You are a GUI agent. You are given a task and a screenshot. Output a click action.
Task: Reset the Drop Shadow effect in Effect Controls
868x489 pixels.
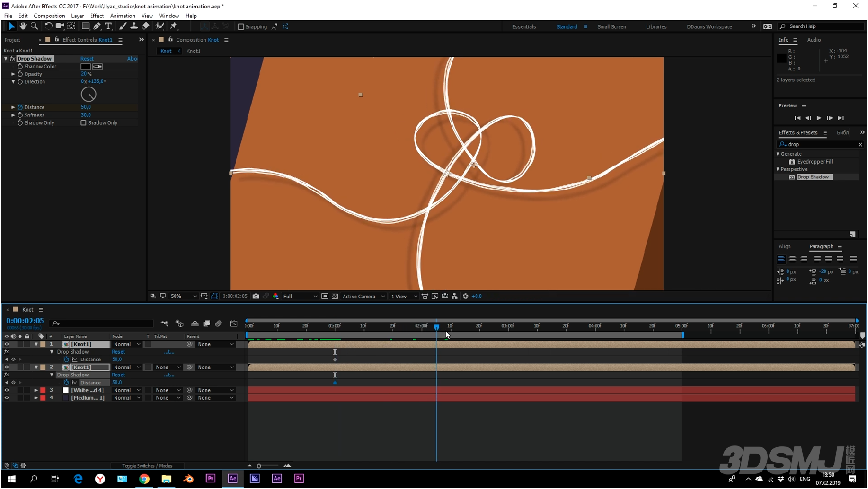point(87,59)
